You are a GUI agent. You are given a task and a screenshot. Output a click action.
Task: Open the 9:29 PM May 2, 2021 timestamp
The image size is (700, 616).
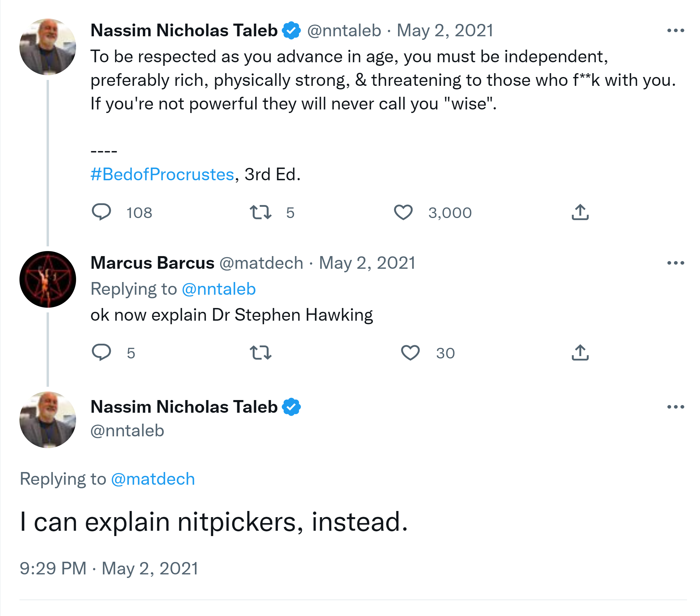(109, 569)
